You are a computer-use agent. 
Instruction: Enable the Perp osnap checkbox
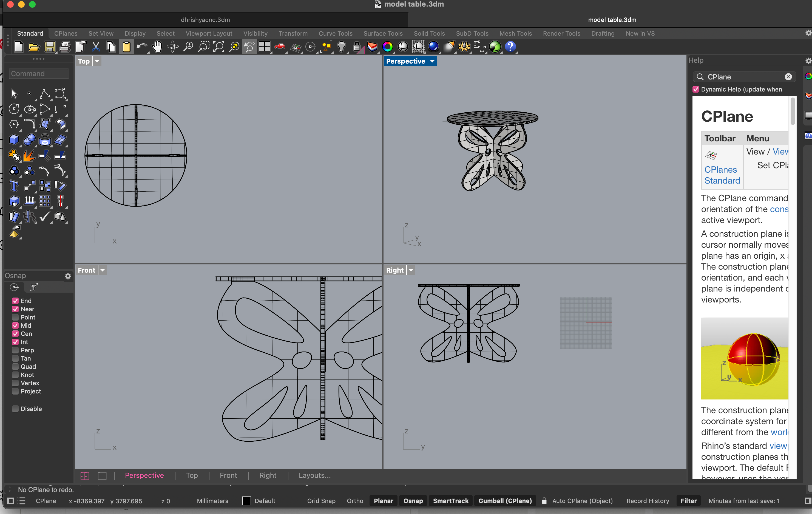[x=16, y=350]
